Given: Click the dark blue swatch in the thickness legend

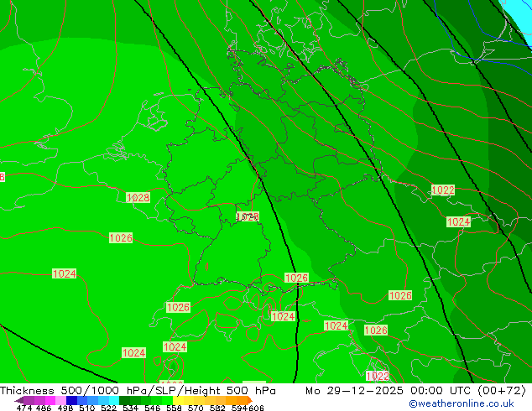Looking at the screenshot, I should click(x=71, y=400).
